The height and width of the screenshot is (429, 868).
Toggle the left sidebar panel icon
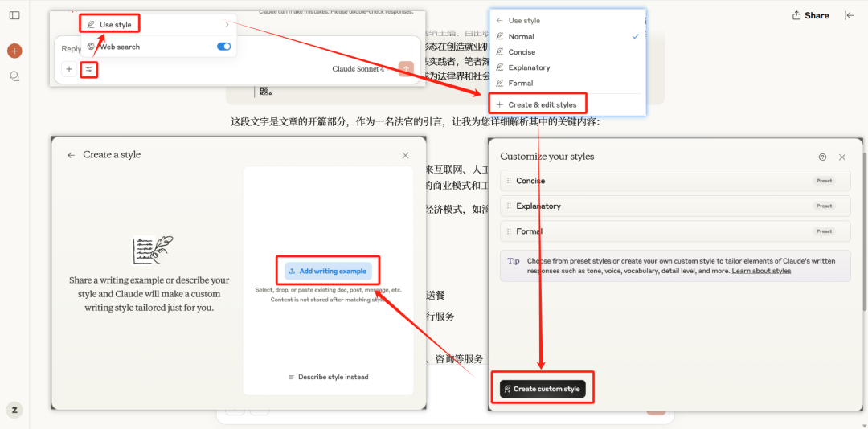(14, 15)
